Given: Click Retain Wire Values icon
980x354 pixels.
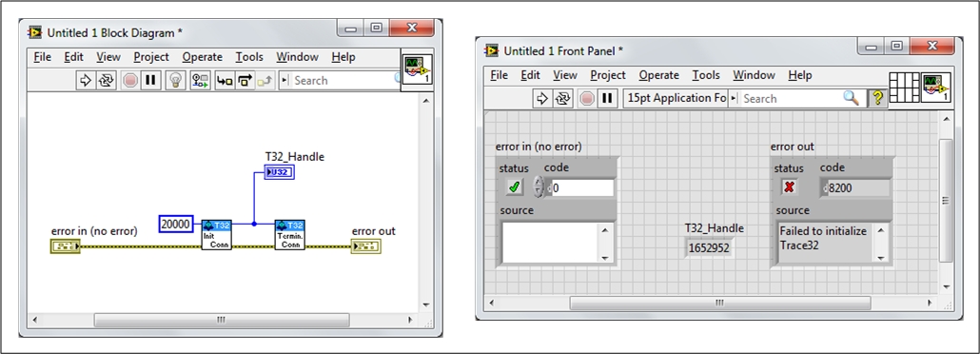Looking at the screenshot, I should coord(200,81).
